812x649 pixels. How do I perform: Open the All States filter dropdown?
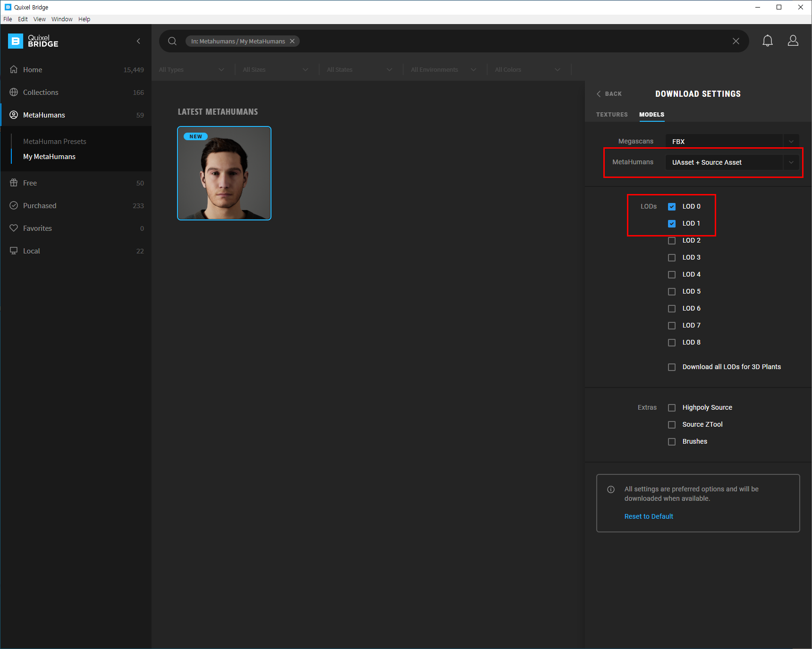360,69
